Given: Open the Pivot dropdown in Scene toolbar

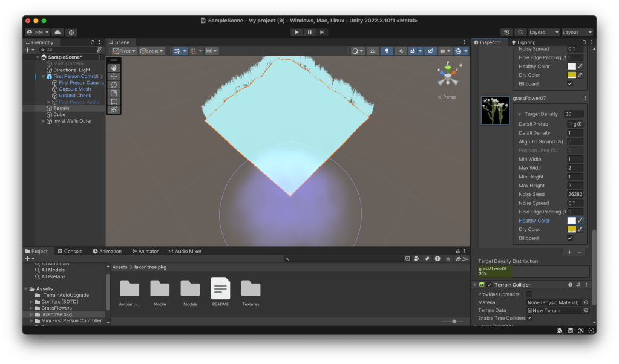Looking at the screenshot, I should point(124,51).
